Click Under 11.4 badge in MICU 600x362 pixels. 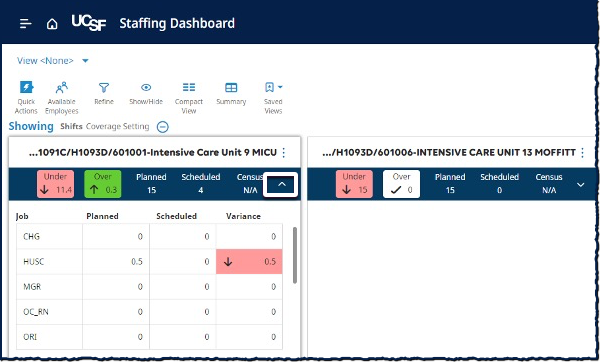(x=55, y=184)
